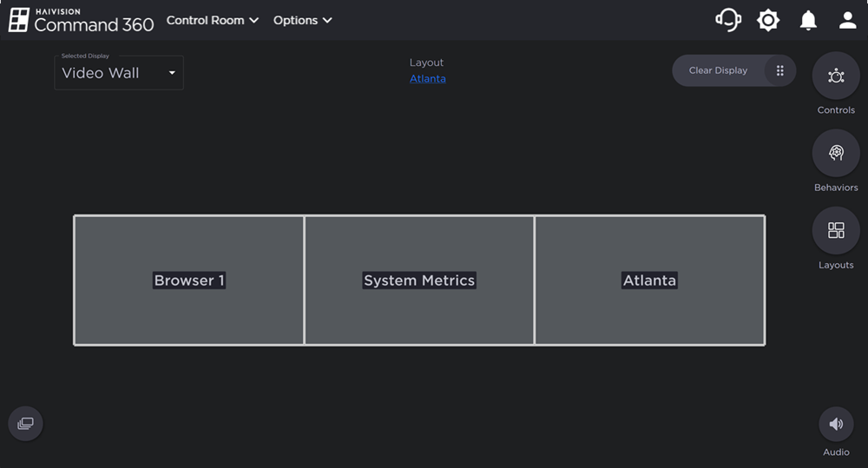Open the user profile icon
868x468 pixels.
(847, 21)
